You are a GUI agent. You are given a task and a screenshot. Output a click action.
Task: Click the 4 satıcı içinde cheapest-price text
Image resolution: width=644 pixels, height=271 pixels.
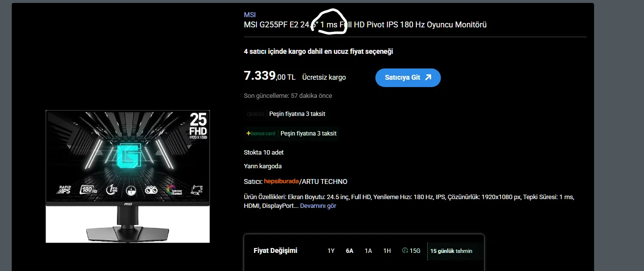pos(319,51)
